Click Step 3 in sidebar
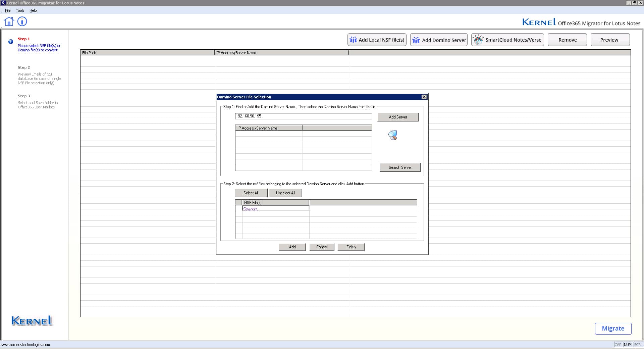Screen dimensions: 644x349 pyautogui.click(x=24, y=96)
